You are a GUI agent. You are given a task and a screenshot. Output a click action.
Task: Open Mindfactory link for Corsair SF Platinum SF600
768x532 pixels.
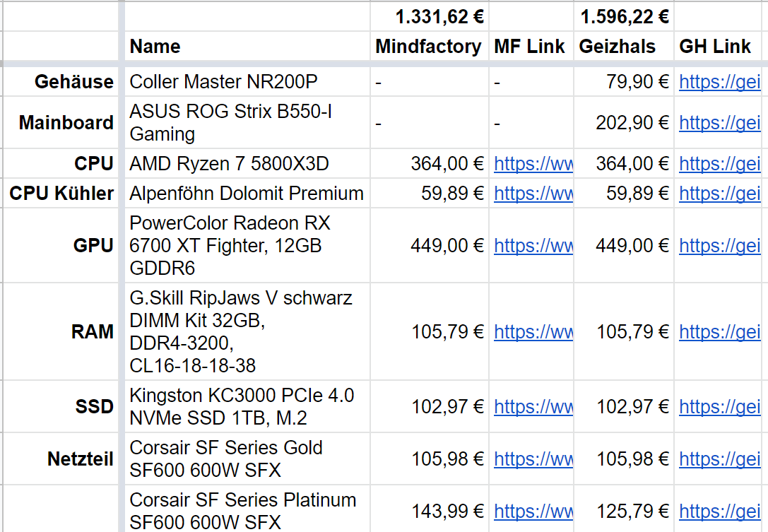(533, 512)
